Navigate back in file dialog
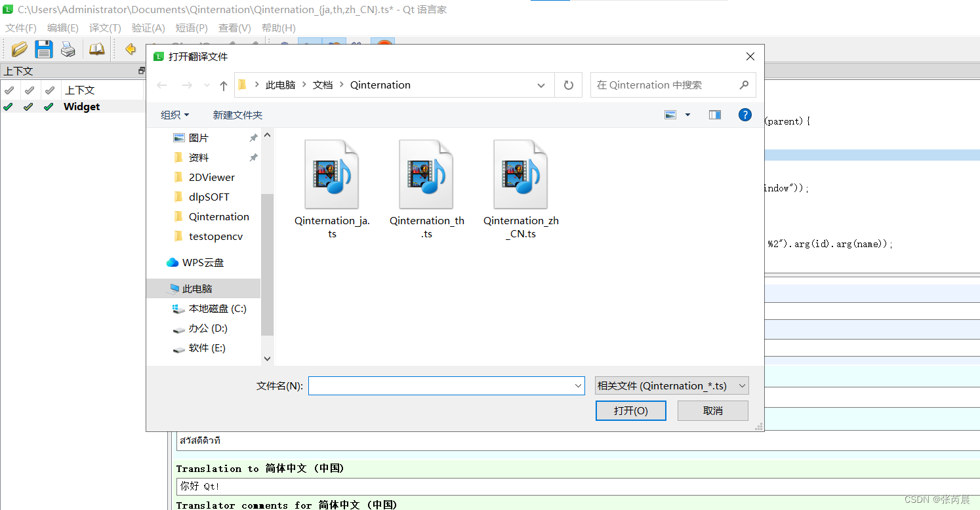The width and height of the screenshot is (980, 510). coord(162,85)
